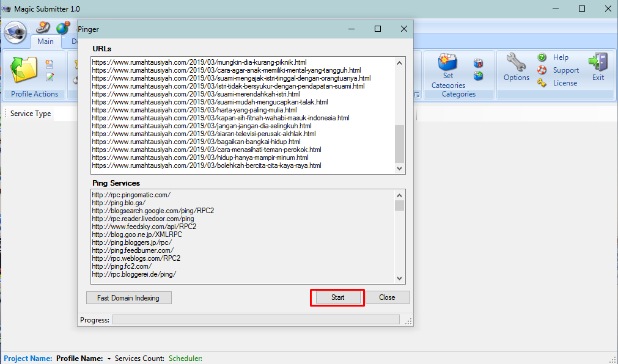618x364 pixels.
Task: Click the green Help question mark icon
Action: point(542,57)
